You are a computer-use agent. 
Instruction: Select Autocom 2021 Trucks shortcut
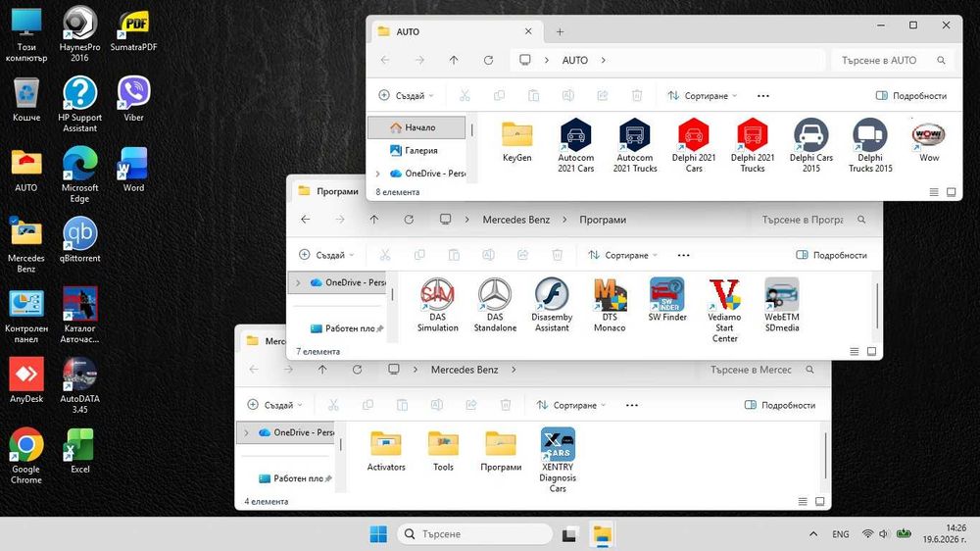point(634,145)
